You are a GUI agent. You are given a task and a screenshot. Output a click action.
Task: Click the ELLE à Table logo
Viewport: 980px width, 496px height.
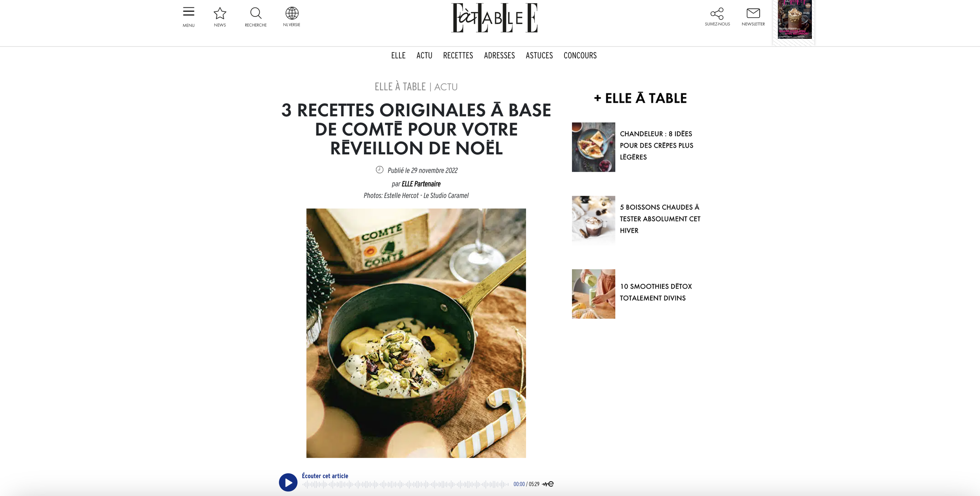point(494,18)
